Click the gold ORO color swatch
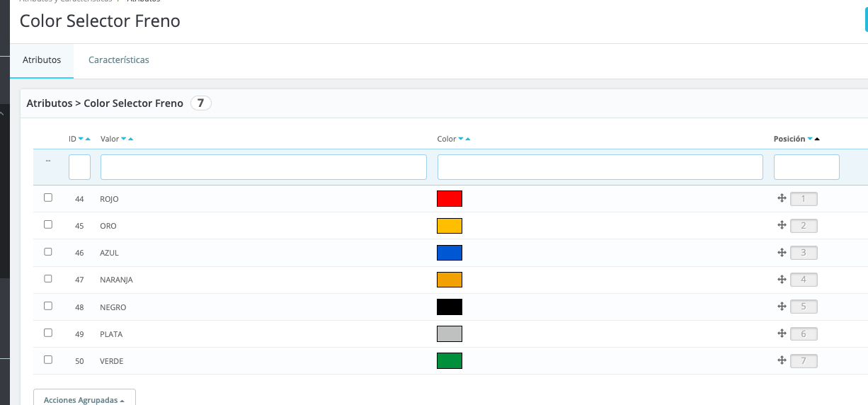This screenshot has width=868, height=405. (x=450, y=226)
